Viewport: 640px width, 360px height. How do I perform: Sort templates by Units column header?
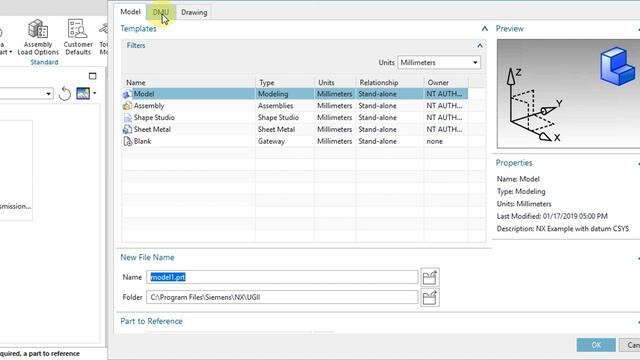tap(335, 82)
